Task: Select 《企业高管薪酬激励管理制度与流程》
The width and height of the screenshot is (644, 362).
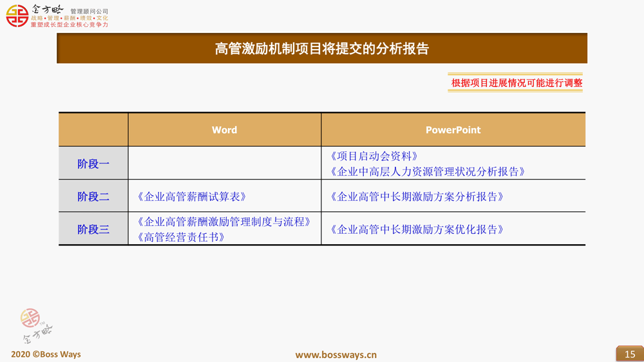Action: (224, 222)
